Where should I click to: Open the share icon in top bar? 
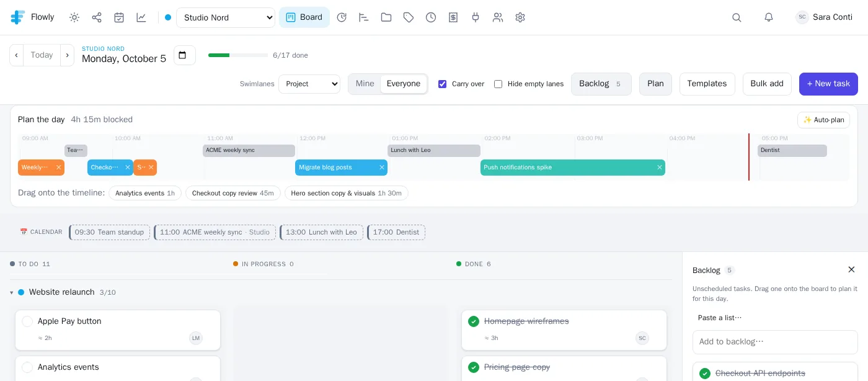[97, 17]
